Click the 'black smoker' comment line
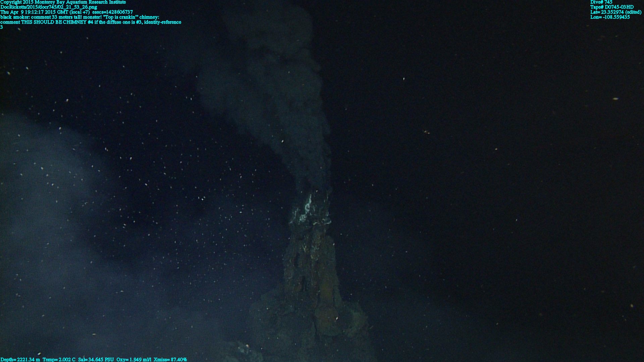The image size is (644, 362). [79, 17]
